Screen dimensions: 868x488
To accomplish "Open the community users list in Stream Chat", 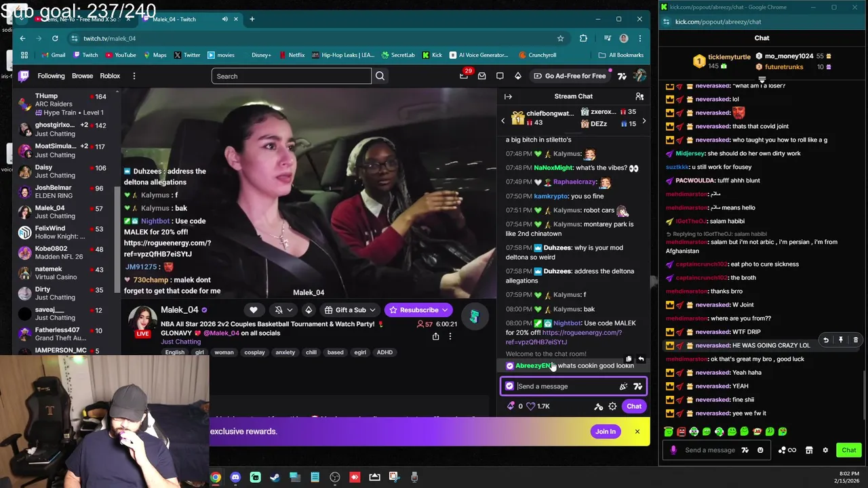I will pos(639,96).
